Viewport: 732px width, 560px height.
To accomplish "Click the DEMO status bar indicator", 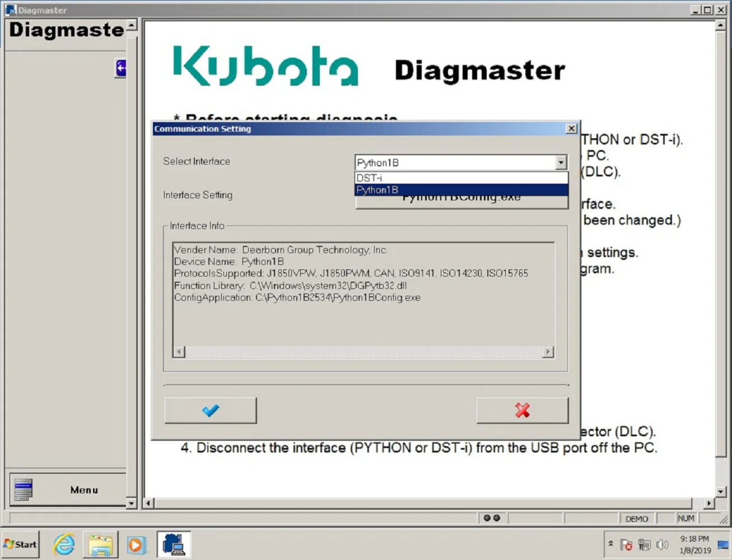I will (637, 519).
